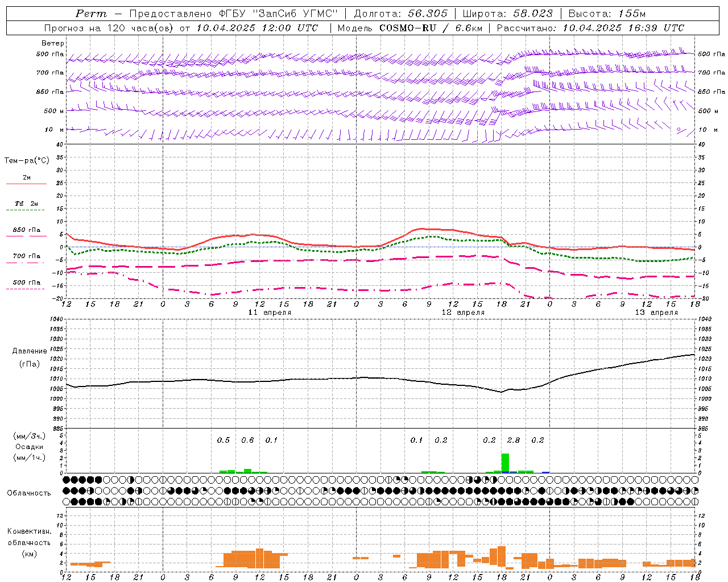Click the 'Td 2м' dew point legend entry
Screen dimensions: 728x582
tap(27, 203)
